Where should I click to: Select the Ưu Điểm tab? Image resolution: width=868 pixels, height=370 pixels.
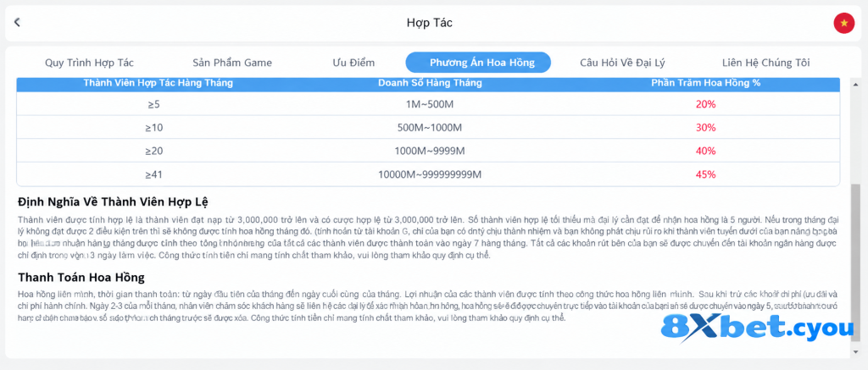353,63
